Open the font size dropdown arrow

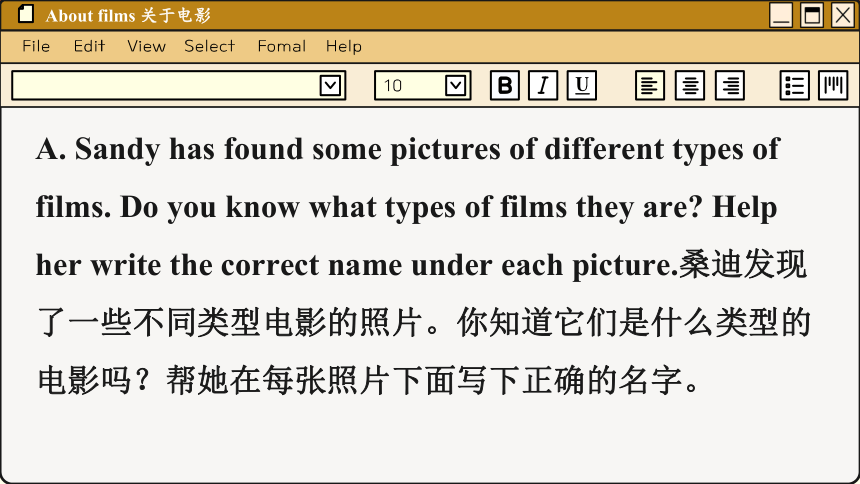456,86
